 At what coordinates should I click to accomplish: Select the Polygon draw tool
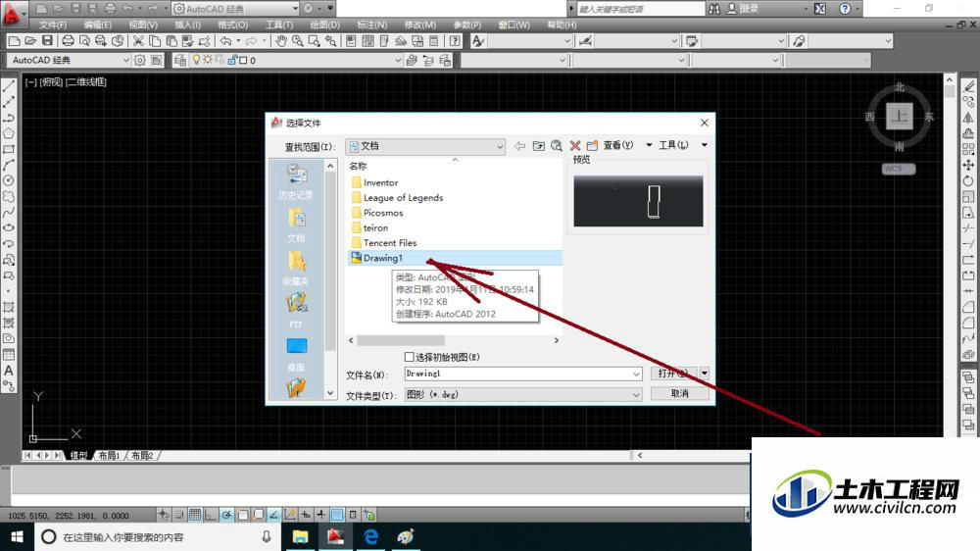click(x=9, y=133)
